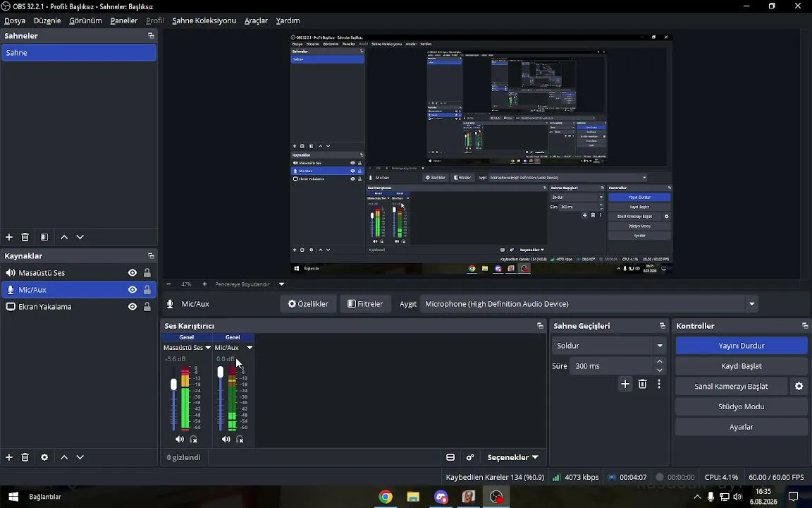Open advanced audio properties gears icon
This screenshot has width=812, height=508.
[x=470, y=457]
